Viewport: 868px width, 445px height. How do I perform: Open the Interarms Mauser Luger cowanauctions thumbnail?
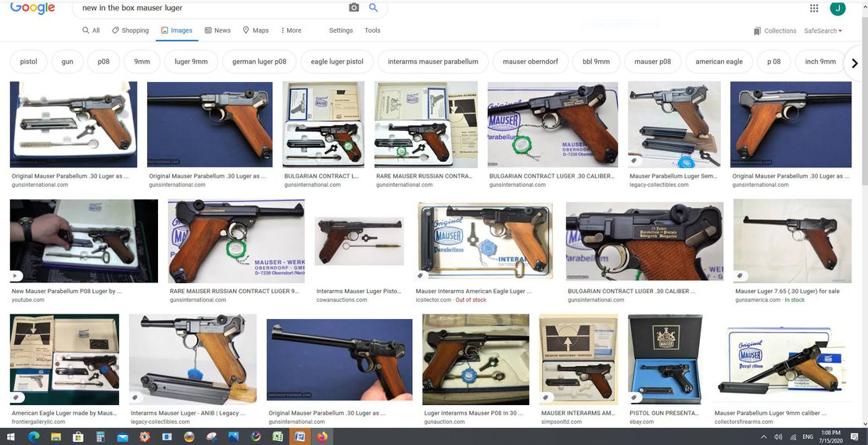[x=359, y=241]
